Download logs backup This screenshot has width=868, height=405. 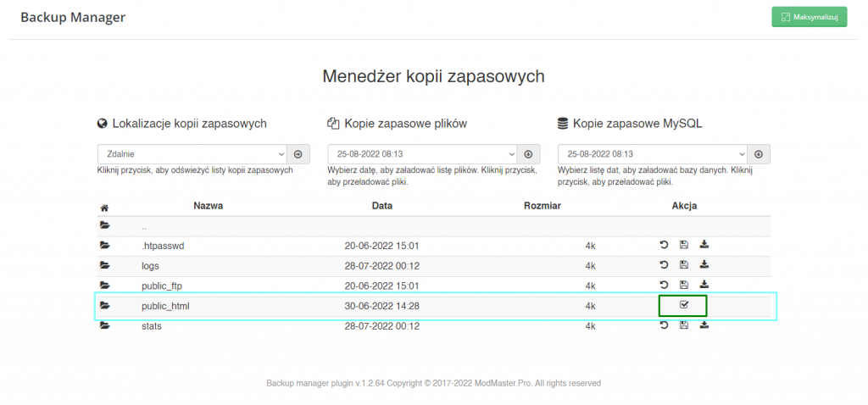(704, 264)
